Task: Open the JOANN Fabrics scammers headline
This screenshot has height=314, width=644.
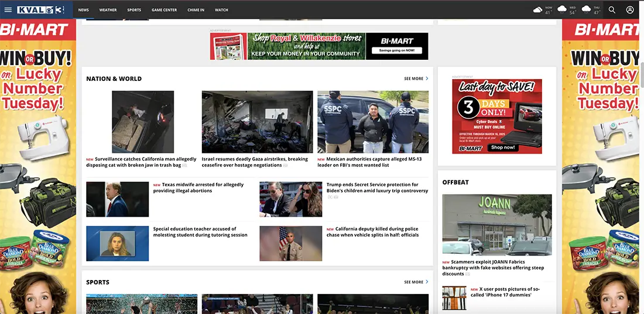Action: pyautogui.click(x=493, y=268)
